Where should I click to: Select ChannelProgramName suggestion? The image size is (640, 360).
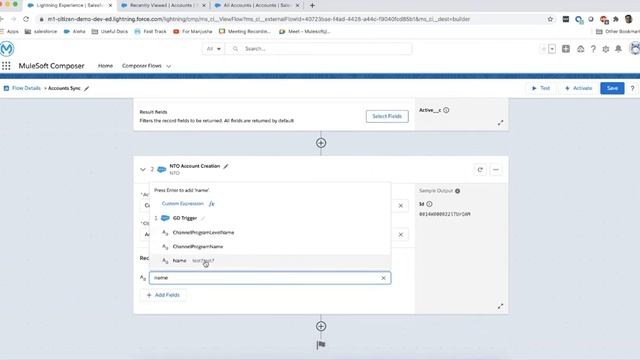point(270,247)
